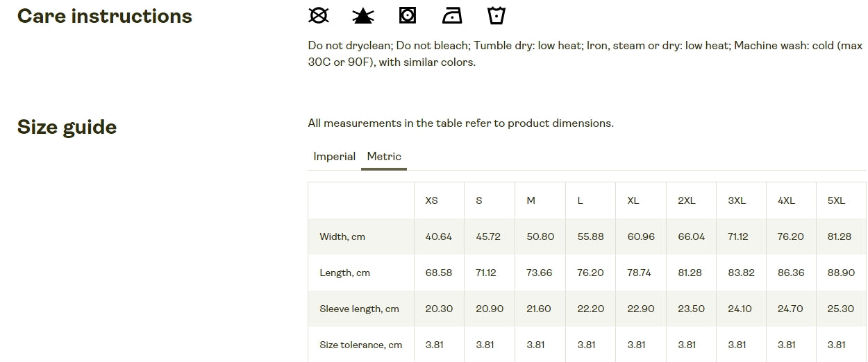This screenshot has height=362, width=868.
Task: Click the do not bleach triangle icon
Action: 362,15
